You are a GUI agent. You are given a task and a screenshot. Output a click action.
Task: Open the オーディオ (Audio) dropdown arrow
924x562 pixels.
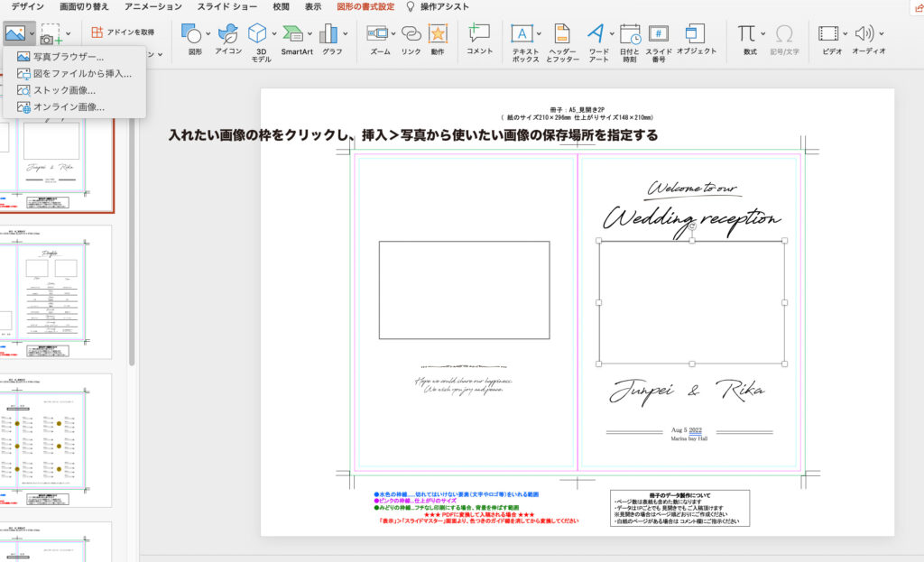click(x=881, y=34)
